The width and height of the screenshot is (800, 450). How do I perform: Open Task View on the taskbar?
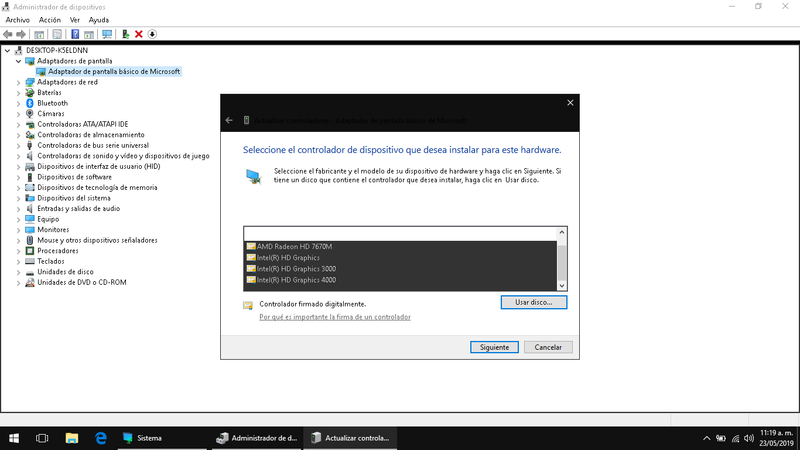point(42,438)
